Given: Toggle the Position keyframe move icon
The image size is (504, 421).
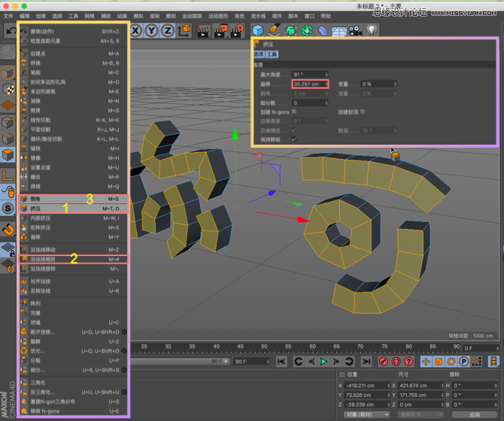Looking at the screenshot, I should [426, 362].
